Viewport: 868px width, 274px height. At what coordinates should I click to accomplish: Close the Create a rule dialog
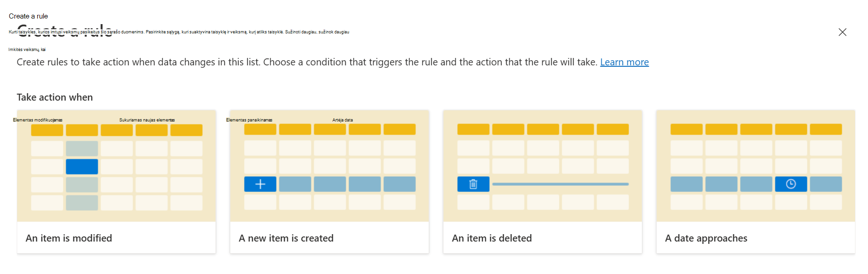(842, 32)
